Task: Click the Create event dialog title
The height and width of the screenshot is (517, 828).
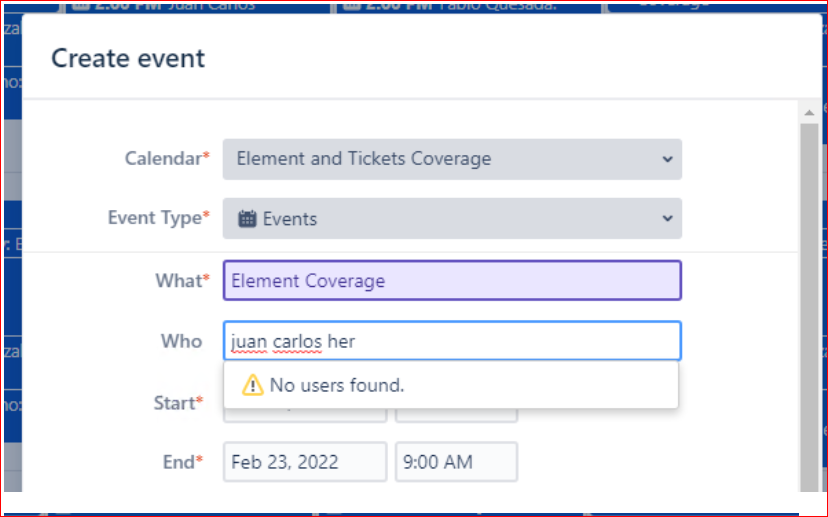Action: point(128,58)
